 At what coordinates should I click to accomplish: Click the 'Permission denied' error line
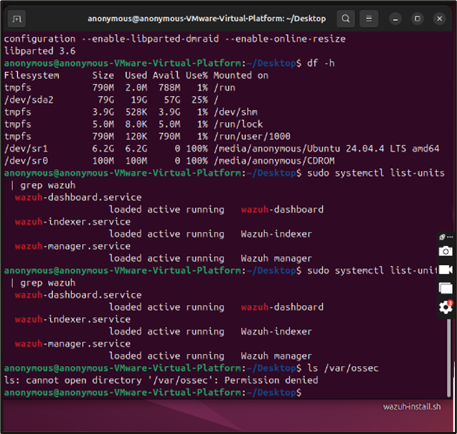(161, 380)
